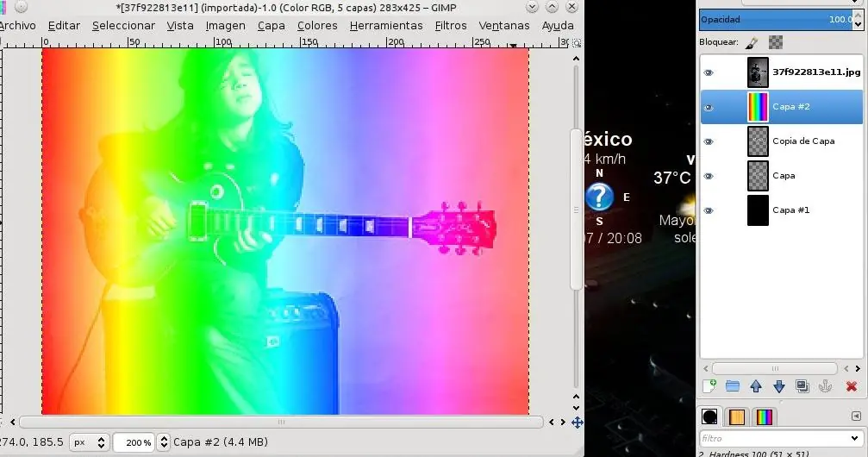868x457 pixels.
Task: Click the 37°C temperature on the desktop widget
Action: pos(672,178)
